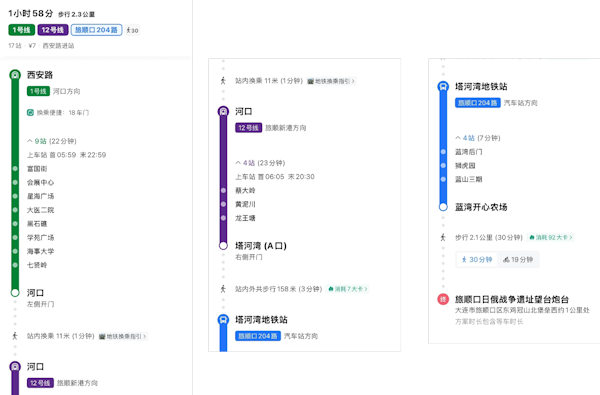The width and height of the screenshot is (600, 395).
Task: Click the stop name 蓝湾后门
Action: tap(468, 152)
